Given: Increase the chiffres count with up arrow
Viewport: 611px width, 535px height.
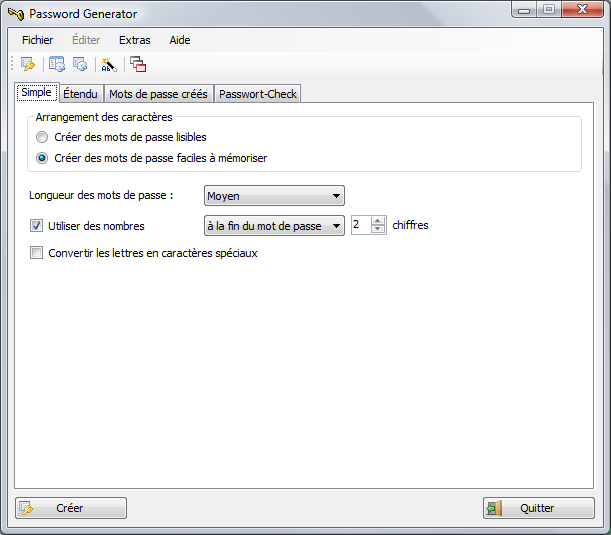Looking at the screenshot, I should 377,221.
